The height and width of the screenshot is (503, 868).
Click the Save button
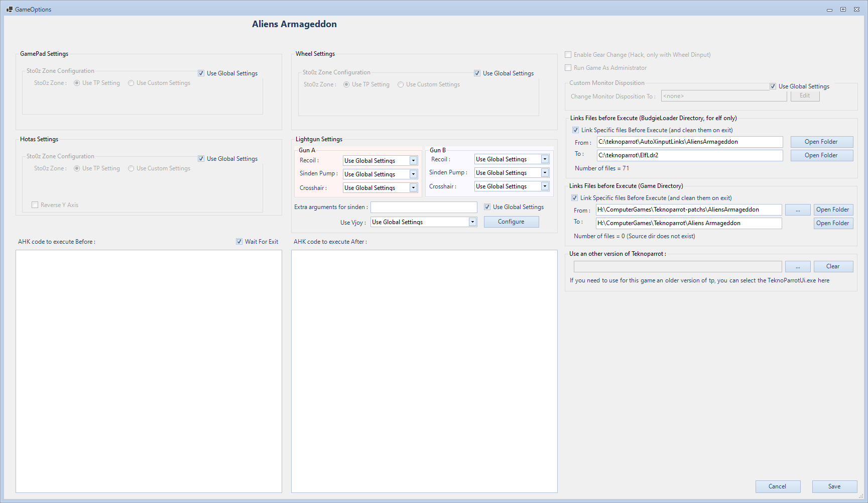pos(834,486)
